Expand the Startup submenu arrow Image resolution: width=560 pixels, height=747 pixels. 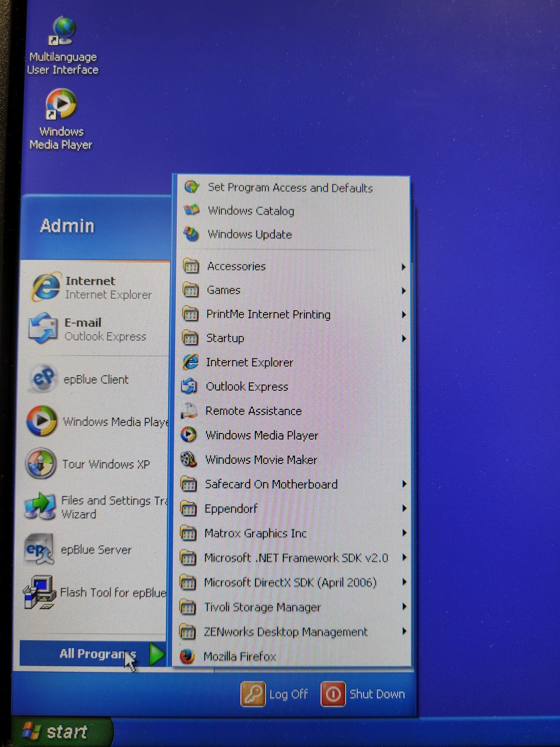pyautogui.click(x=404, y=338)
